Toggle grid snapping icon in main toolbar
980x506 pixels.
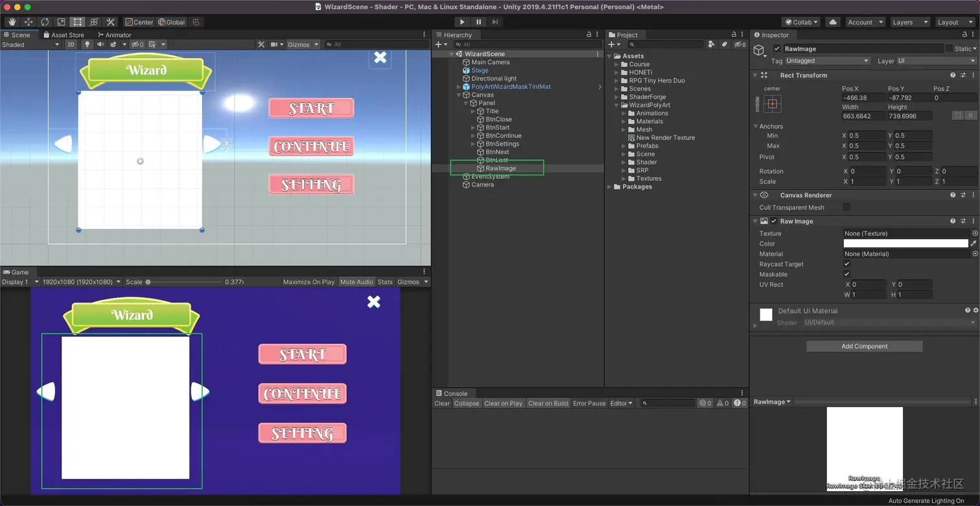196,22
